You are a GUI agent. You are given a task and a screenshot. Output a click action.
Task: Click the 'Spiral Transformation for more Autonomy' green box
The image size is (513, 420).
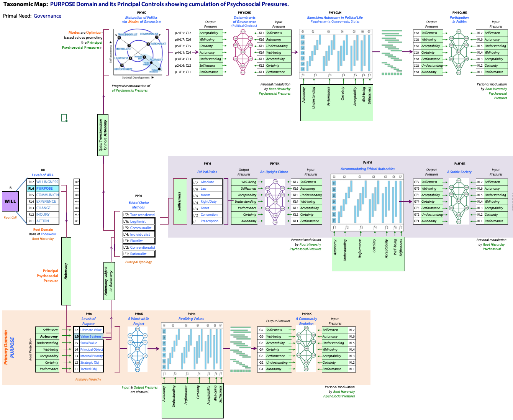pos(103,135)
